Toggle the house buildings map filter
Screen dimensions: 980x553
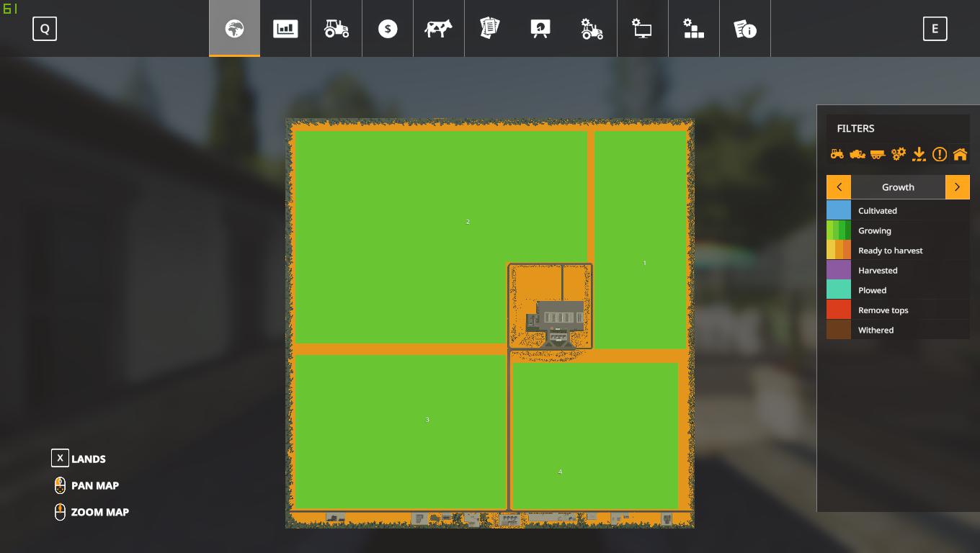(960, 154)
